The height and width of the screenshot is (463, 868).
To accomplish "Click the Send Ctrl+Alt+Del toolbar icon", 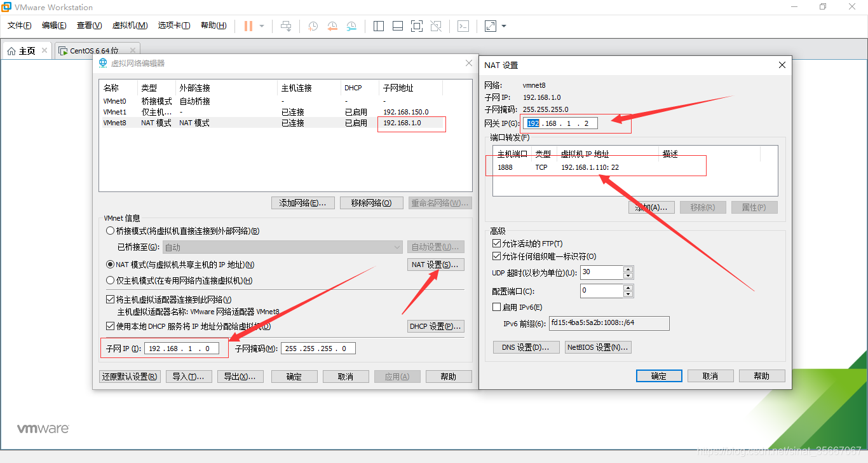I will 286,26.
